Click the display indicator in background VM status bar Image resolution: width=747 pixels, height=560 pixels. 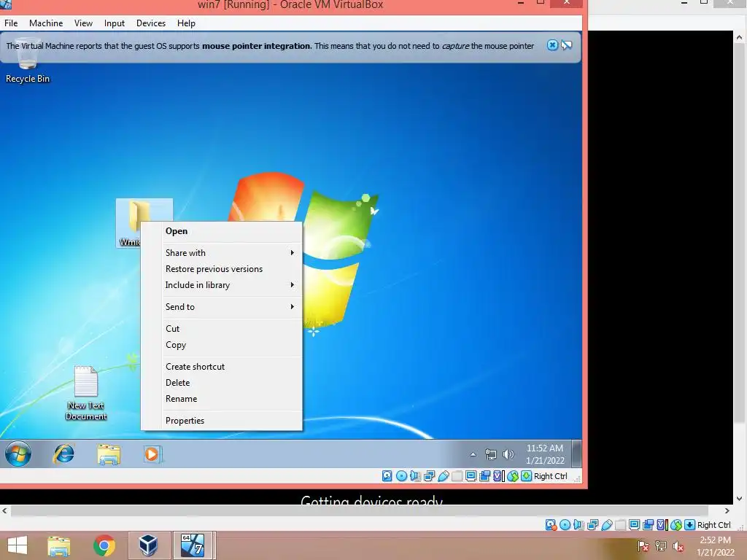pos(634,525)
